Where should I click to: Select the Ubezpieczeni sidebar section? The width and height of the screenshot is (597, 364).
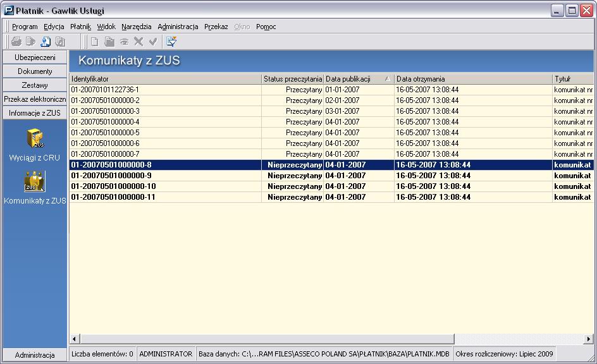[35, 58]
